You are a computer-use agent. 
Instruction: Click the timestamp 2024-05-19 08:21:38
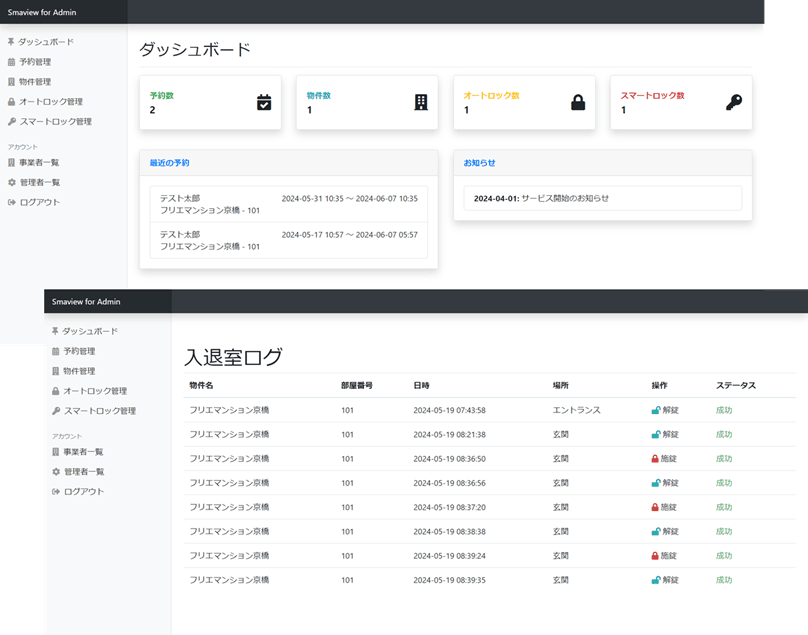[x=449, y=435]
